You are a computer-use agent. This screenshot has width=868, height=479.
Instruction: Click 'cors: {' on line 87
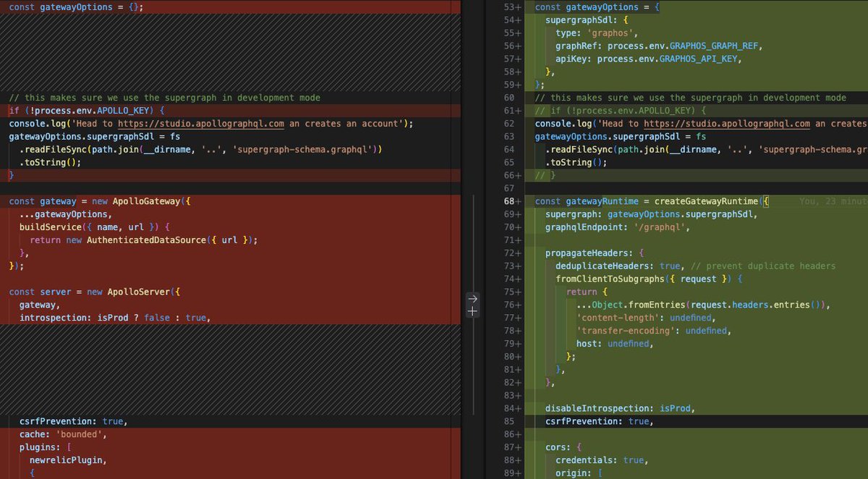tap(563, 447)
